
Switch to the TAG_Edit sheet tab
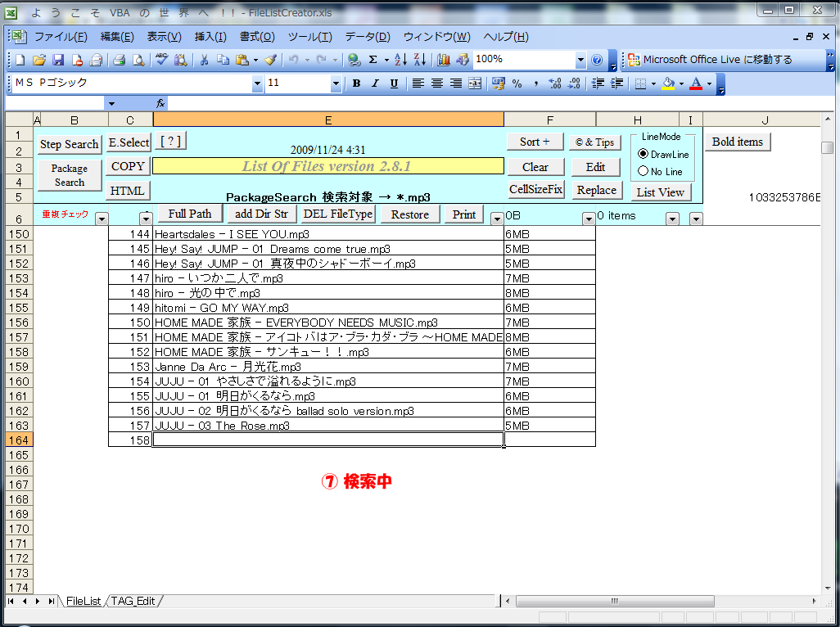133,602
